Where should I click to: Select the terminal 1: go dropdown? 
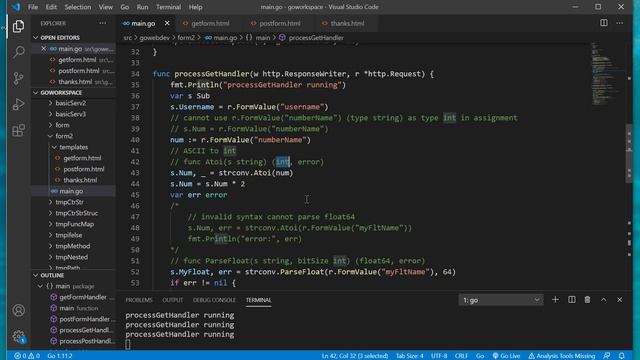tap(501, 300)
